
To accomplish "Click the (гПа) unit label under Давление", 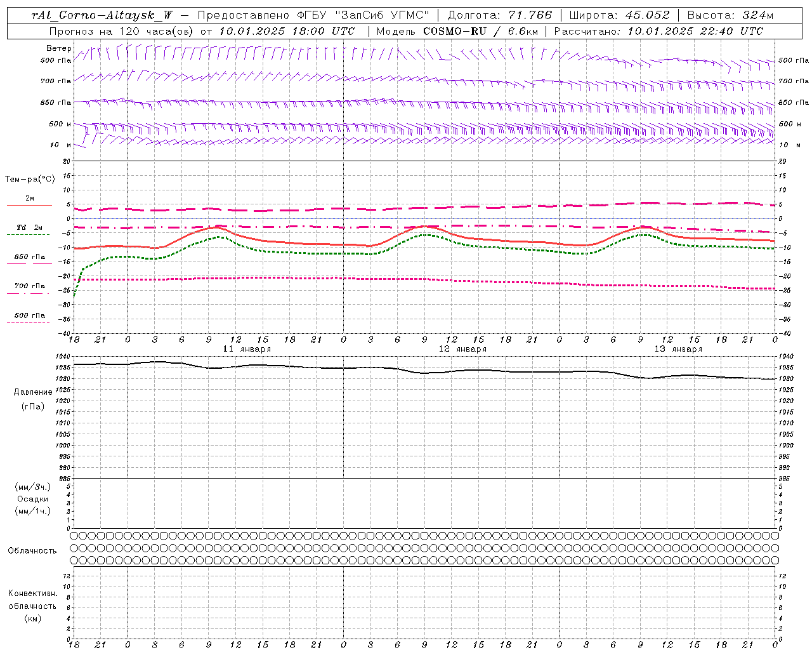I will point(33,406).
